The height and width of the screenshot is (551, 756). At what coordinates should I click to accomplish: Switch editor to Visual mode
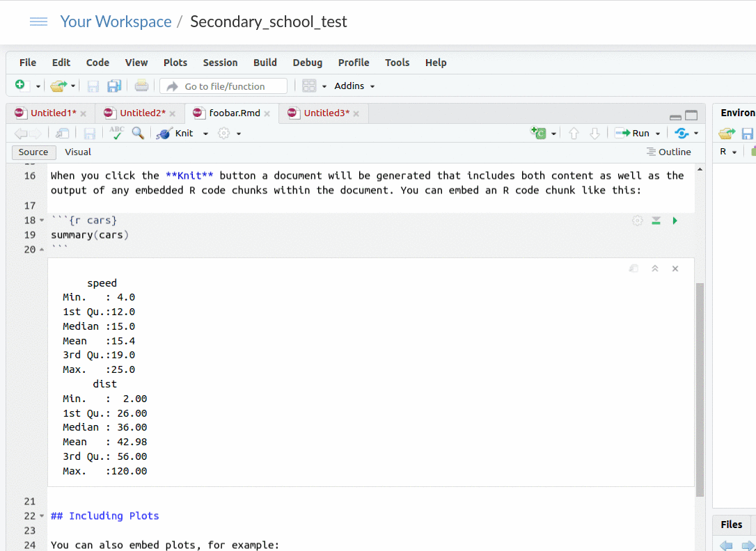[x=78, y=152]
